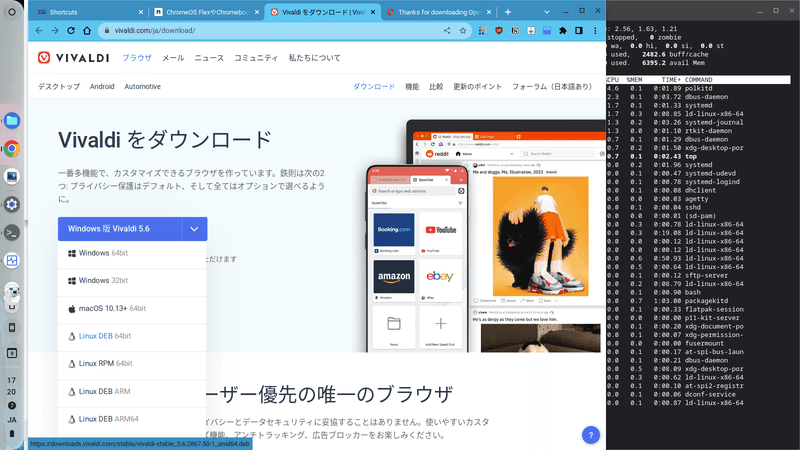Open the blue help question-mark bubble

tap(591, 435)
